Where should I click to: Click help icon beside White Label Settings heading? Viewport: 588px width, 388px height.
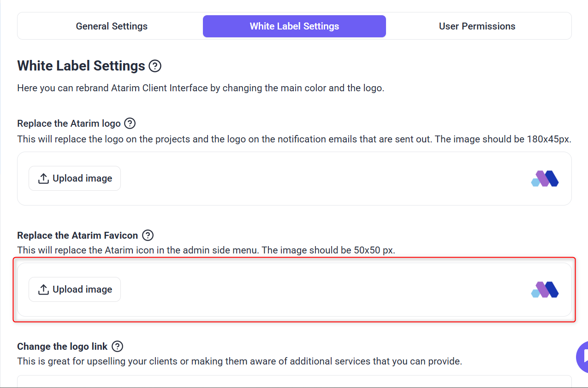click(x=155, y=66)
